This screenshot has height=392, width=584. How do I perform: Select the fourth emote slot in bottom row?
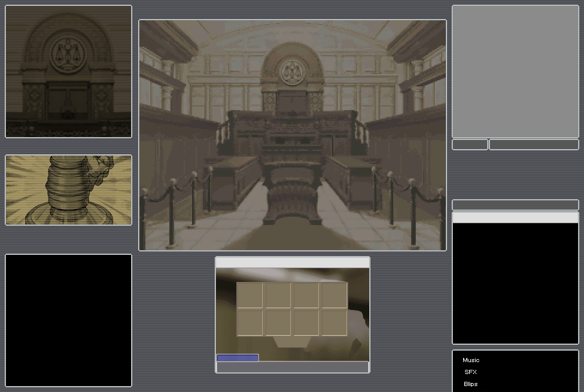point(334,323)
